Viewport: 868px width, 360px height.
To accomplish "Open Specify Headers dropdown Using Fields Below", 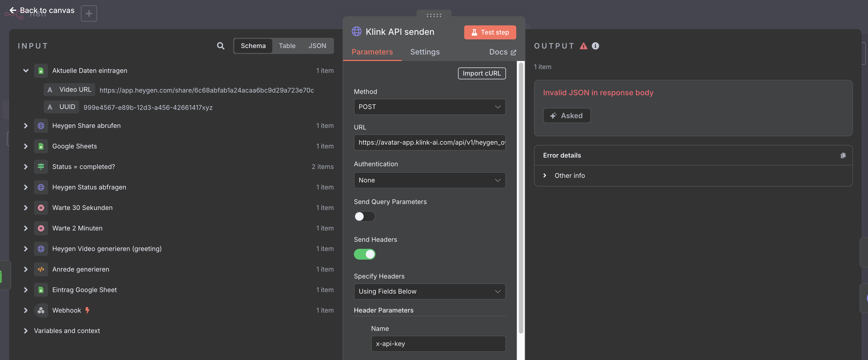I will click(x=430, y=291).
